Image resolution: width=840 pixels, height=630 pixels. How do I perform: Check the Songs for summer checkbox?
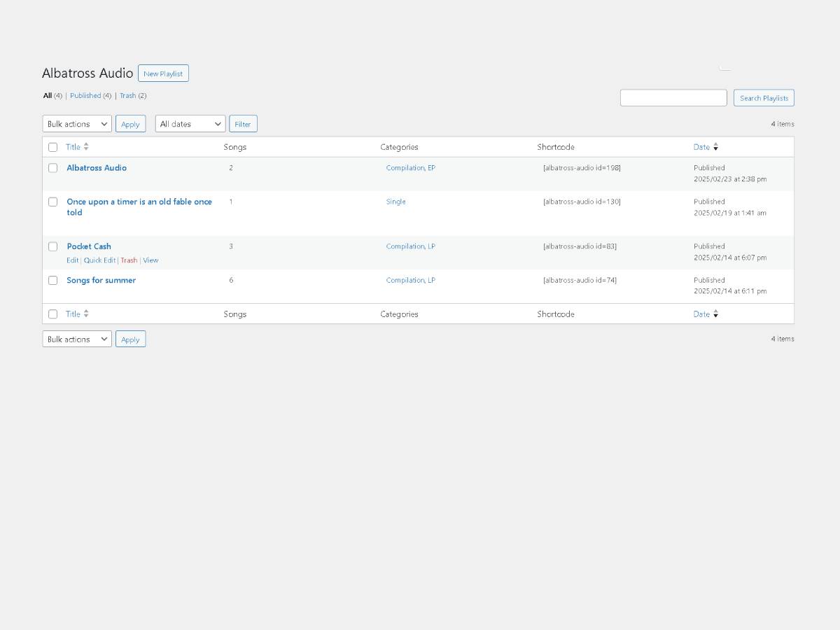coord(52,280)
